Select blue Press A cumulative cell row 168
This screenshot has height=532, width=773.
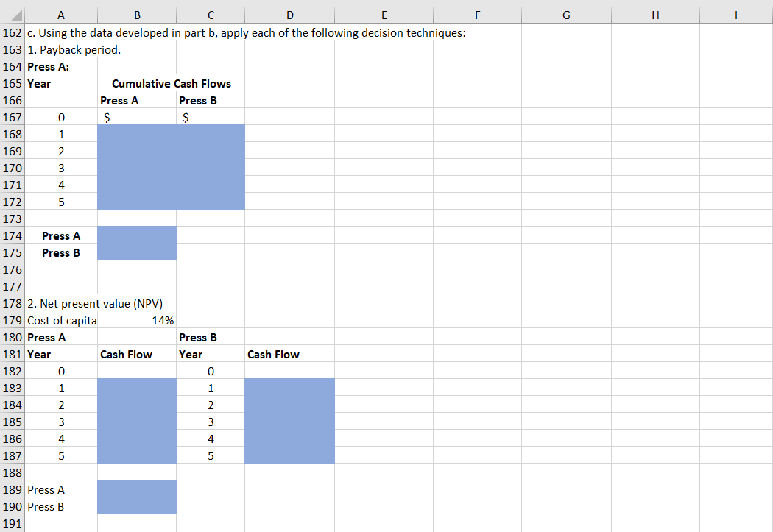[137, 134]
